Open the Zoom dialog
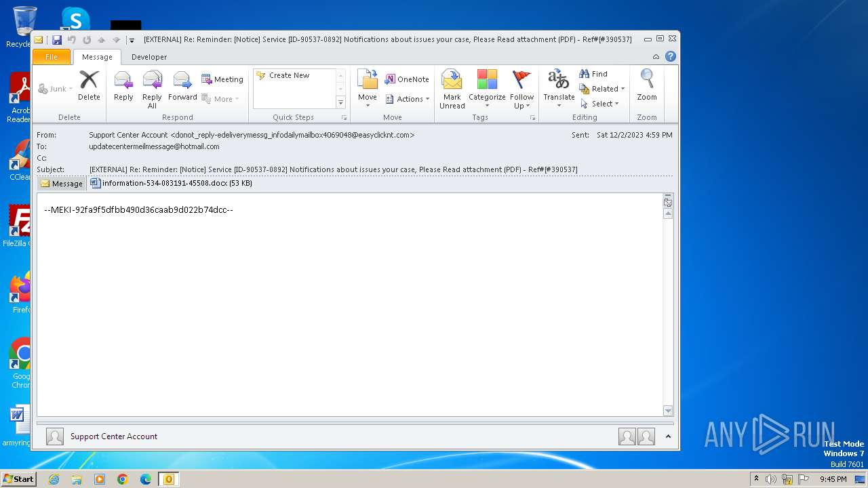This screenshot has height=488, width=868. tap(647, 86)
